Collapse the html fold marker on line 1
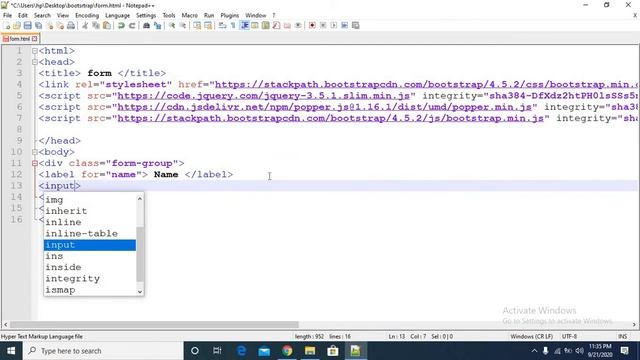 pyautogui.click(x=35, y=51)
